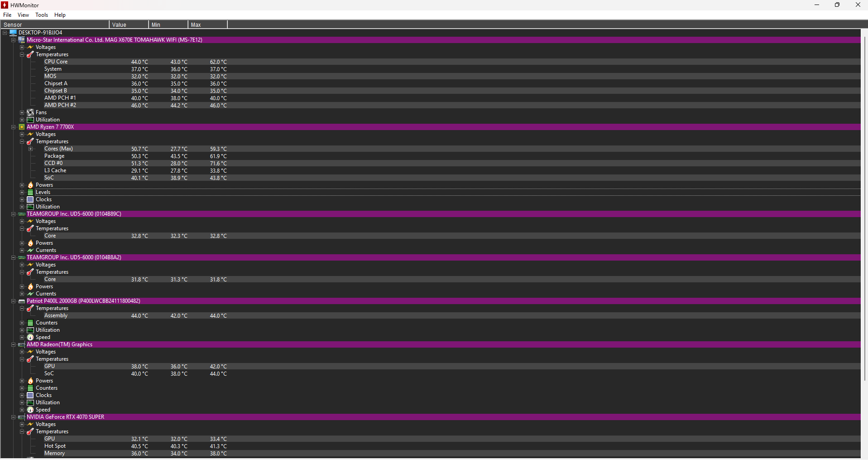The height and width of the screenshot is (460, 868).
Task: Collapse the Patriot P400L 2000GB node
Action: (13, 301)
